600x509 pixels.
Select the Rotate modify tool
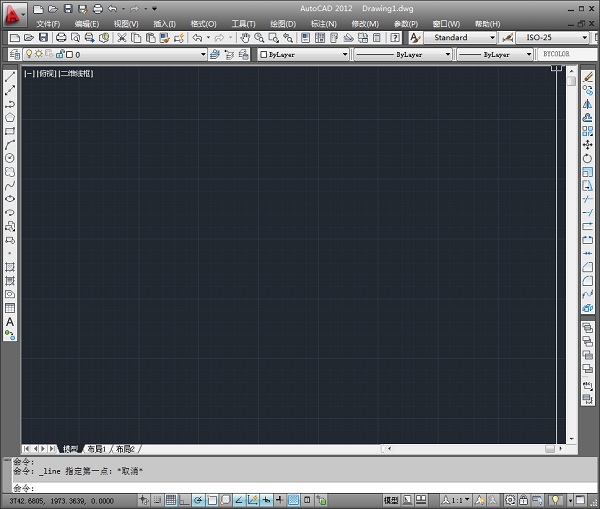pyautogui.click(x=587, y=158)
